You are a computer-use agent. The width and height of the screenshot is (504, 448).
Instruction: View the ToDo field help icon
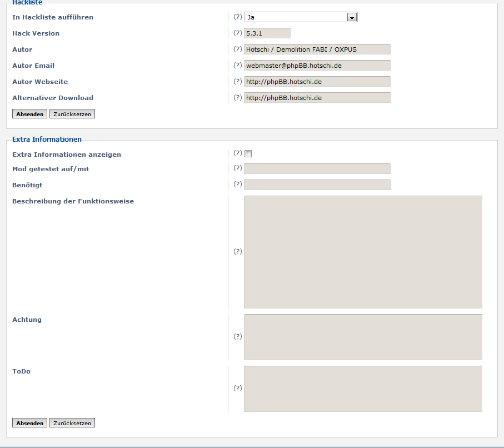coord(238,388)
